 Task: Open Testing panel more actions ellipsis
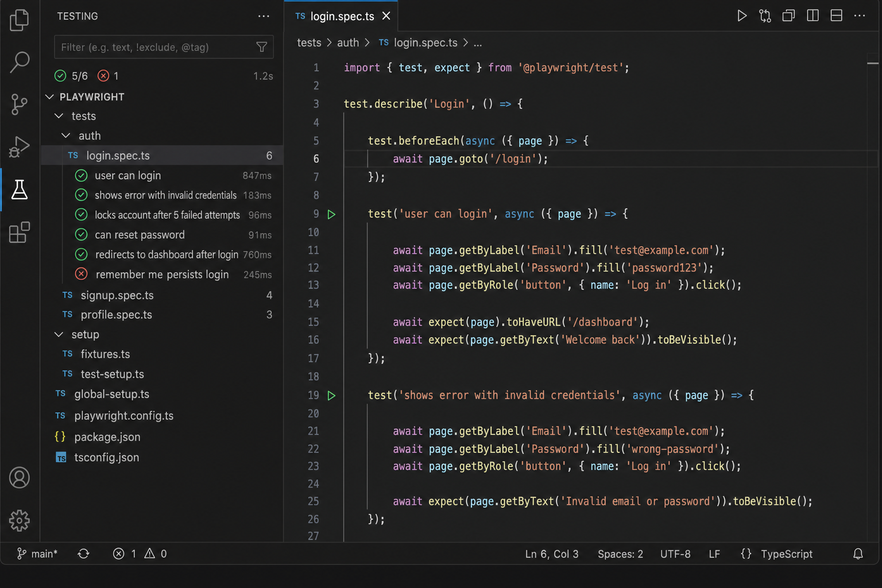pyautogui.click(x=264, y=16)
